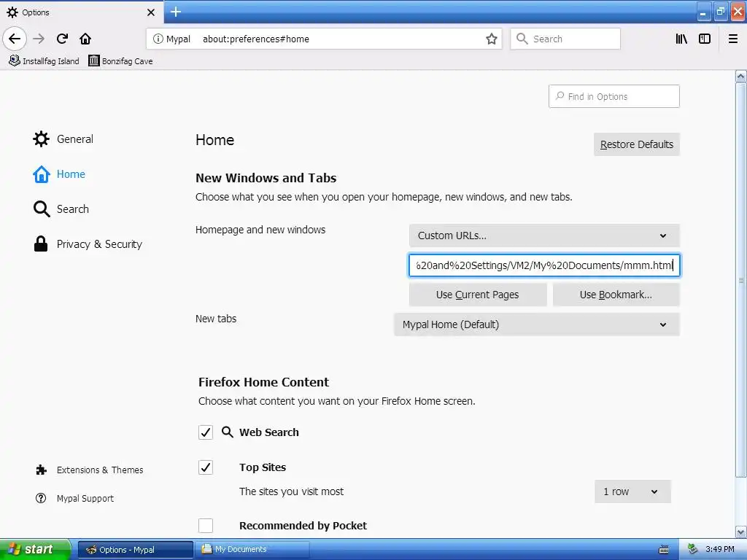Go back with the Back arrow button
The width and height of the screenshot is (747, 560).
pos(15,39)
